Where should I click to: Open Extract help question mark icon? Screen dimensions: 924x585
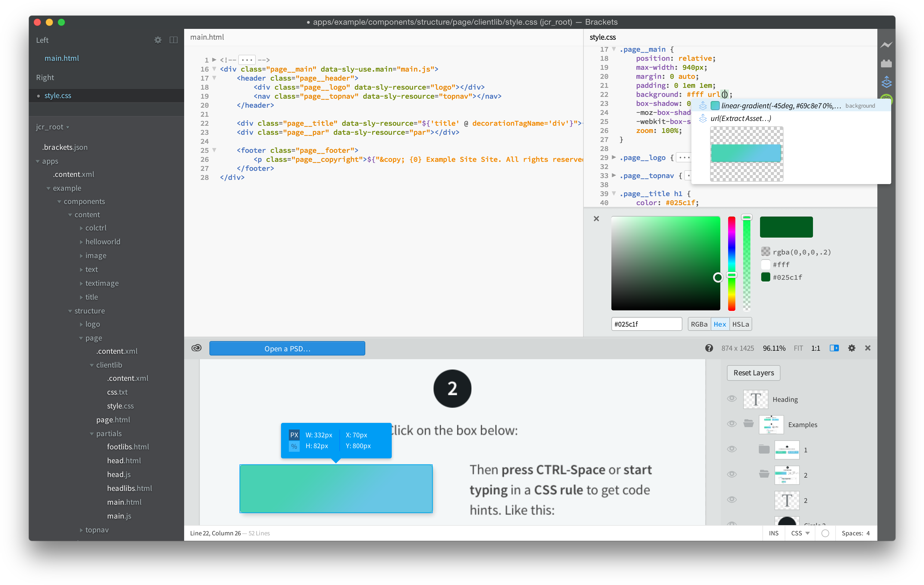(709, 348)
